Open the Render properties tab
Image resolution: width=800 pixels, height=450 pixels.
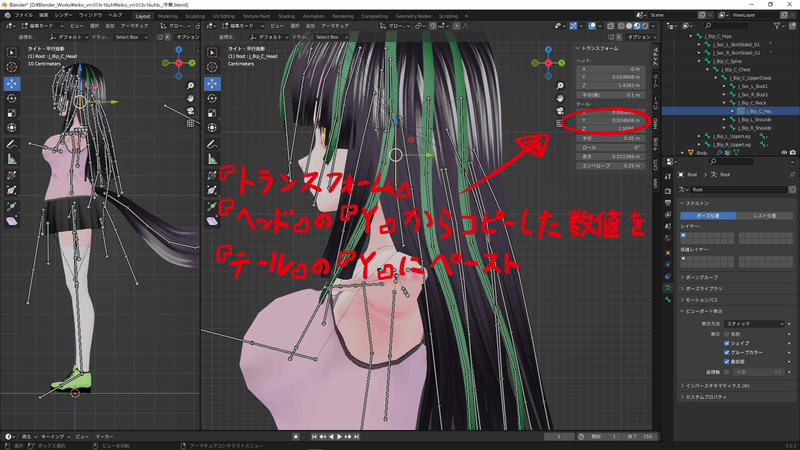click(x=668, y=191)
